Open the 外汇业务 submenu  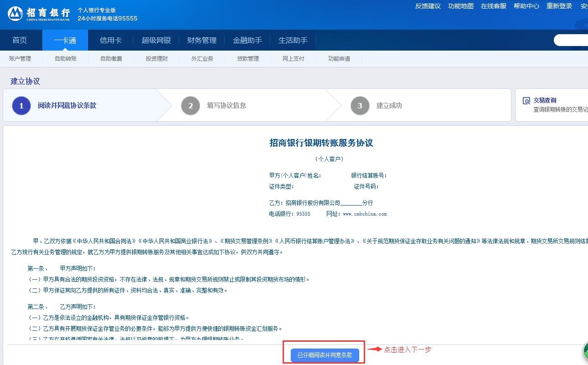point(202,59)
